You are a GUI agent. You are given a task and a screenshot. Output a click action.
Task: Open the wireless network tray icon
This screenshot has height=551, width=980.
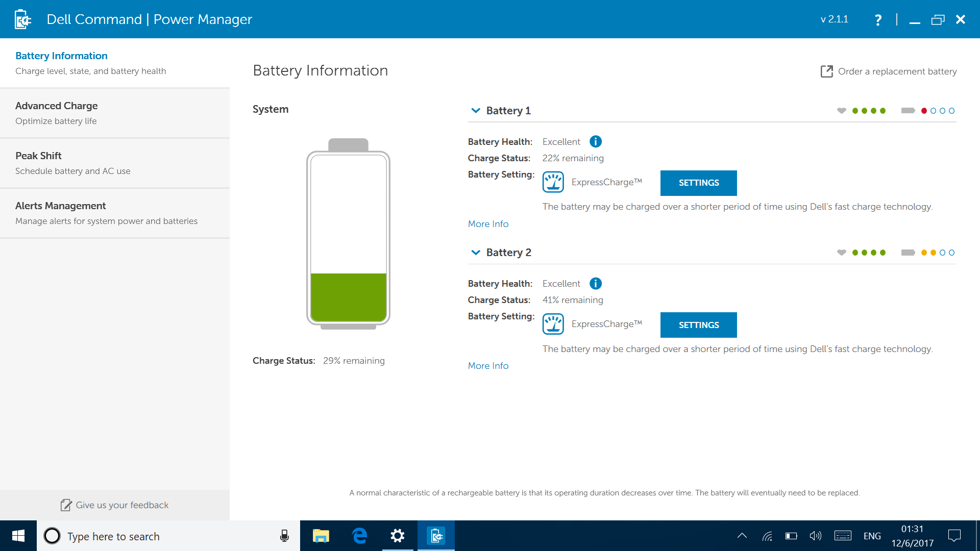[767, 536]
